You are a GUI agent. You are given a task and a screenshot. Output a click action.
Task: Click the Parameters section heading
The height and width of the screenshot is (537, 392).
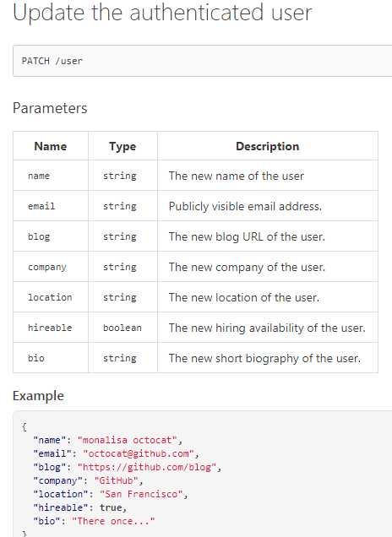pyautogui.click(x=50, y=108)
